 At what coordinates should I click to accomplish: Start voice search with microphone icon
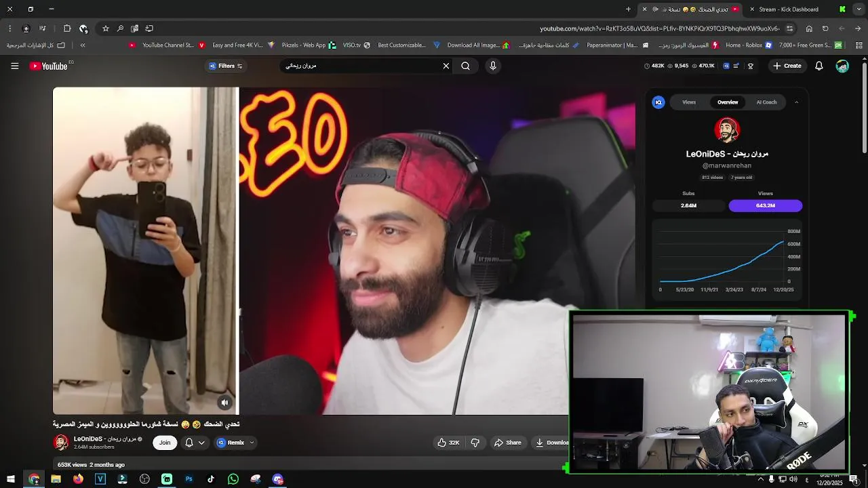point(493,66)
